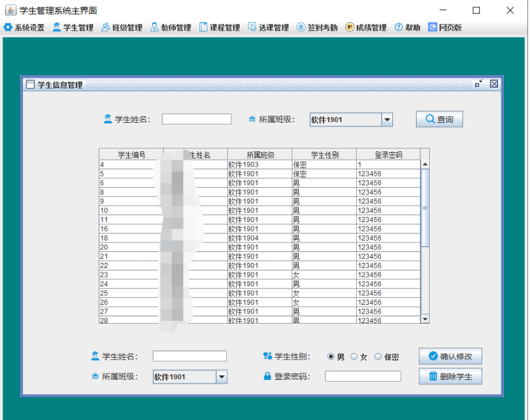Click the 学生编号 column header
Screen dimensions: 530x420
tap(131, 155)
